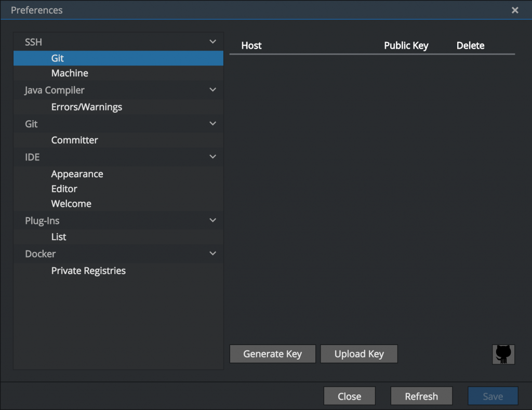This screenshot has height=410, width=532.
Task: Click the GitHub octocat icon
Action: point(503,354)
